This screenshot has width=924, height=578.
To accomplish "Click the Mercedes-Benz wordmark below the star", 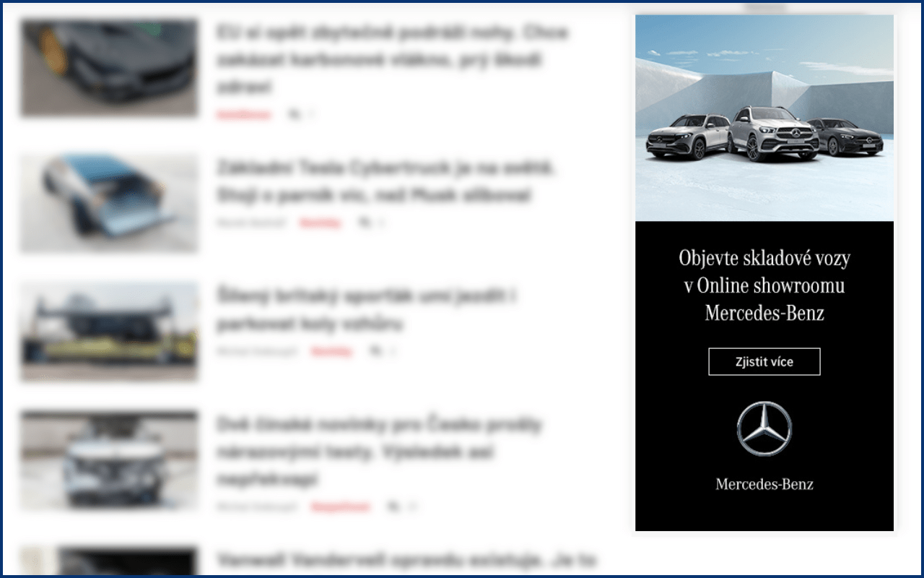I will (x=764, y=484).
